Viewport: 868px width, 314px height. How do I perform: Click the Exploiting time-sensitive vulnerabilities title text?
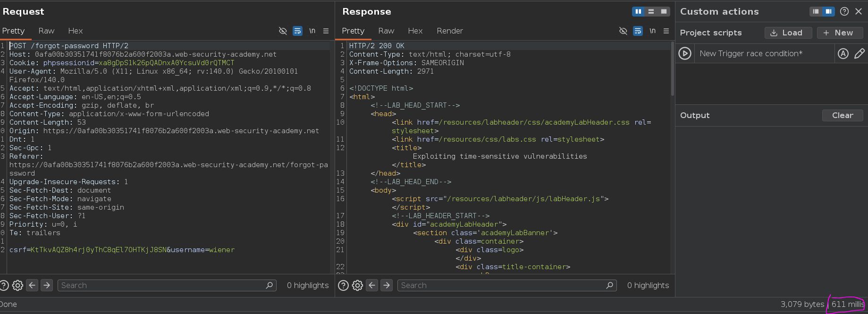click(x=500, y=156)
